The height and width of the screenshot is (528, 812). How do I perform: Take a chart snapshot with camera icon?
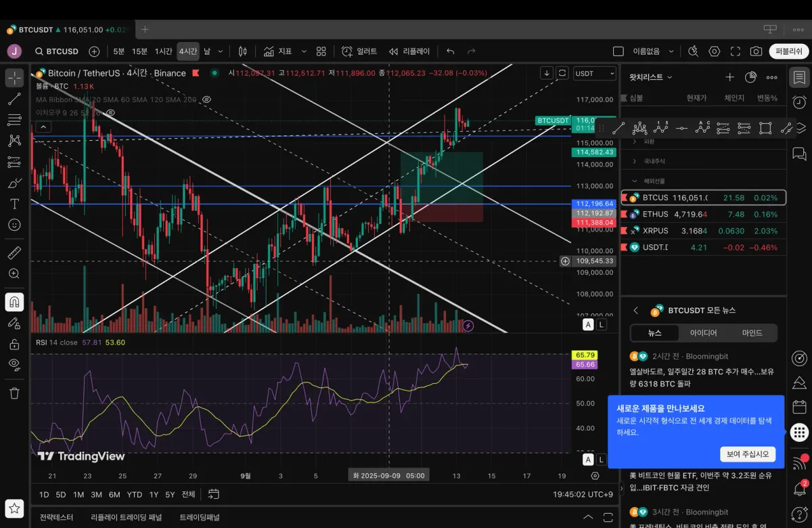pos(756,51)
